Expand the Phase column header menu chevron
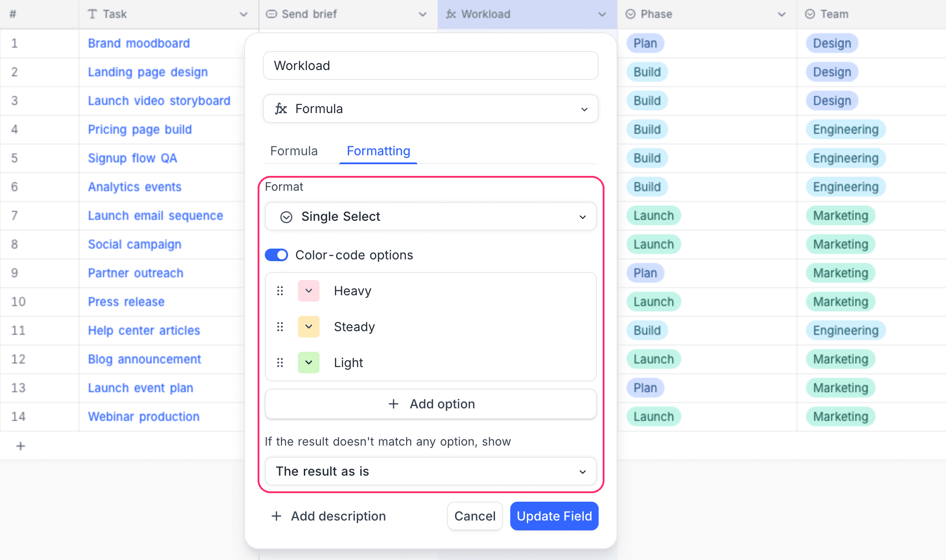This screenshot has height=560, width=946. click(782, 14)
